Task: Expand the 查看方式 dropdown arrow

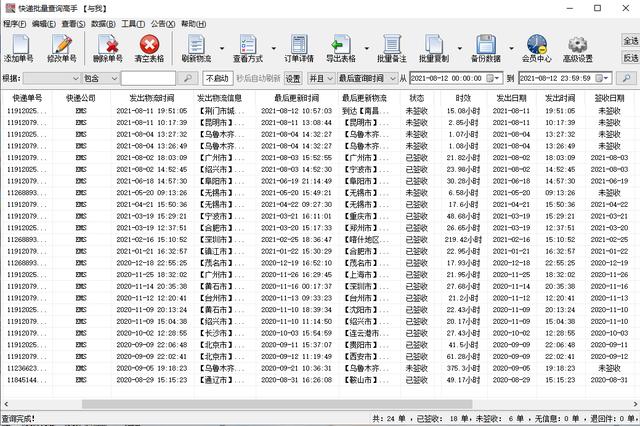Action: (x=273, y=48)
